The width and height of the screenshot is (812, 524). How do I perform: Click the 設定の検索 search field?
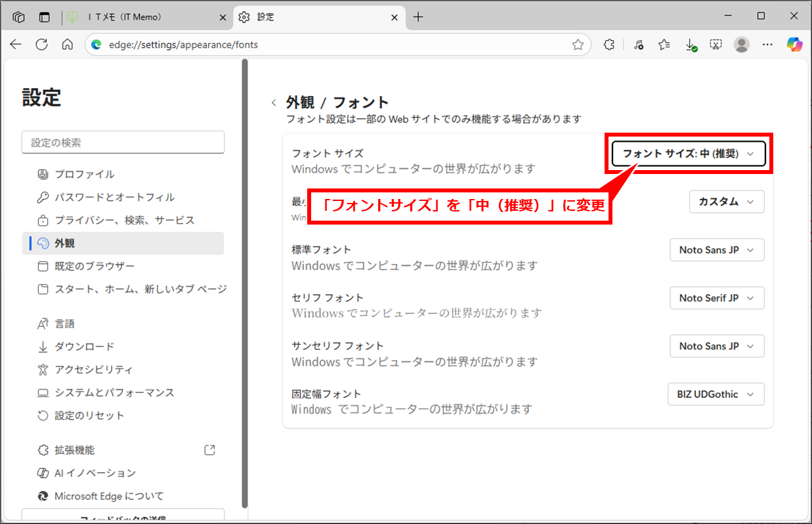pyautogui.click(x=123, y=142)
